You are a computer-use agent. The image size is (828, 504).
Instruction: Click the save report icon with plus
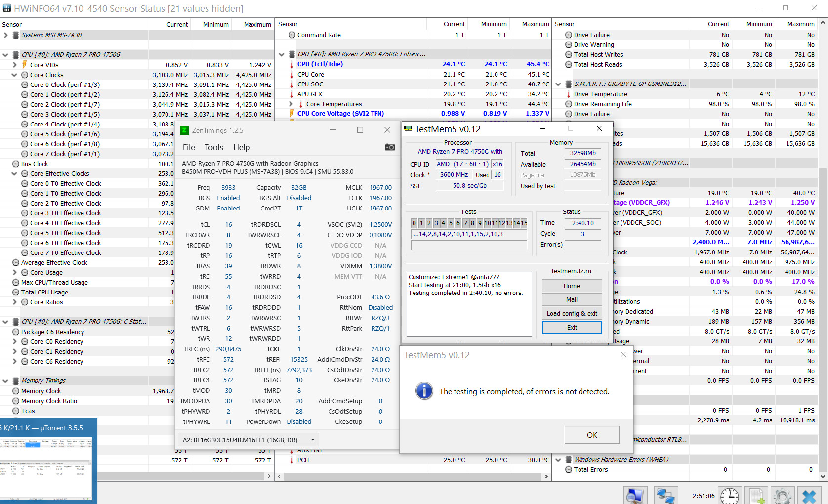coord(756,496)
